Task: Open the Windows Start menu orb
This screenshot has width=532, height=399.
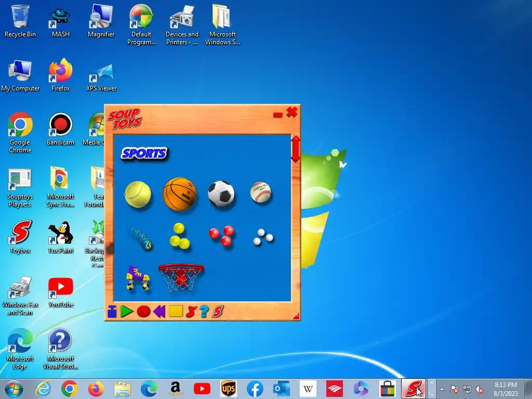Action: pos(14,389)
